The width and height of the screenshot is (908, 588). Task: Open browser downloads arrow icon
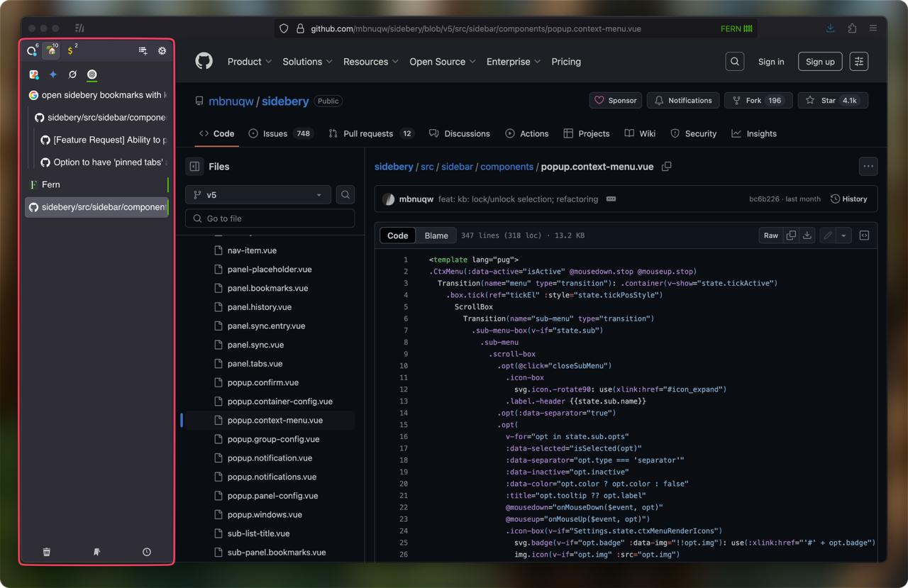point(830,28)
